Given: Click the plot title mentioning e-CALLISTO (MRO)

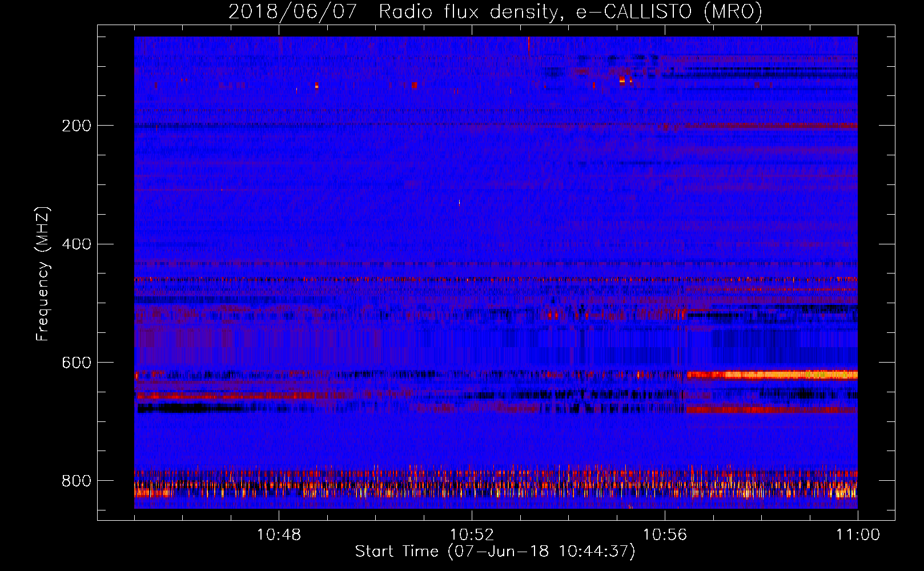Looking at the screenshot, I should coord(495,11).
